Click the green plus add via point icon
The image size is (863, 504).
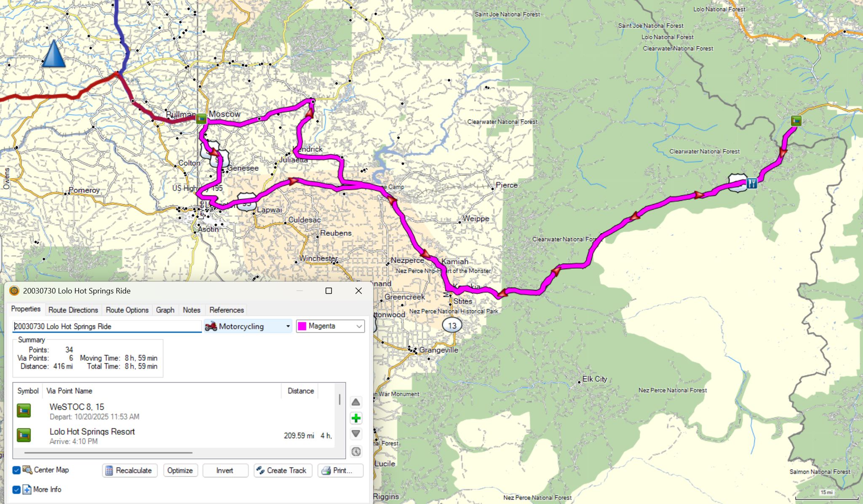click(x=356, y=418)
